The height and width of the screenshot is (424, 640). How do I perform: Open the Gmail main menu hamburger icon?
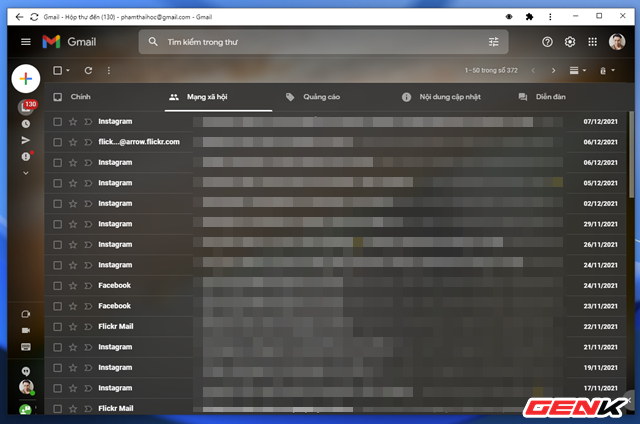(26, 42)
